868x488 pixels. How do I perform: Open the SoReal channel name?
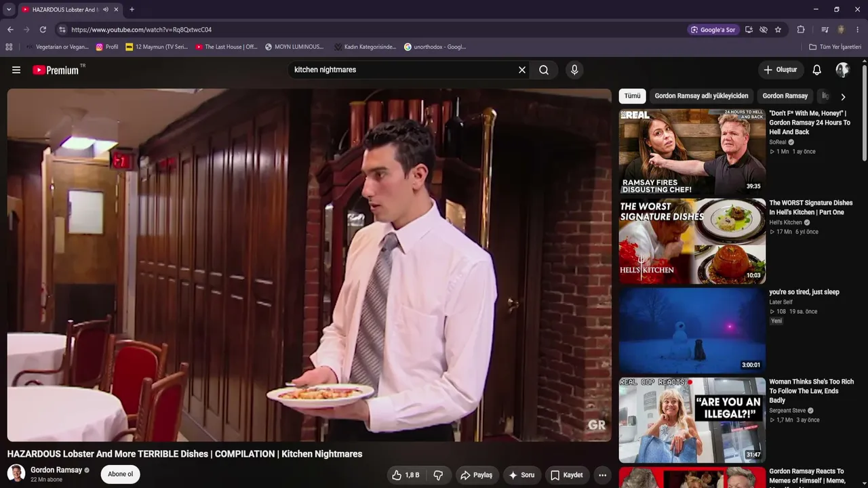[x=778, y=142]
